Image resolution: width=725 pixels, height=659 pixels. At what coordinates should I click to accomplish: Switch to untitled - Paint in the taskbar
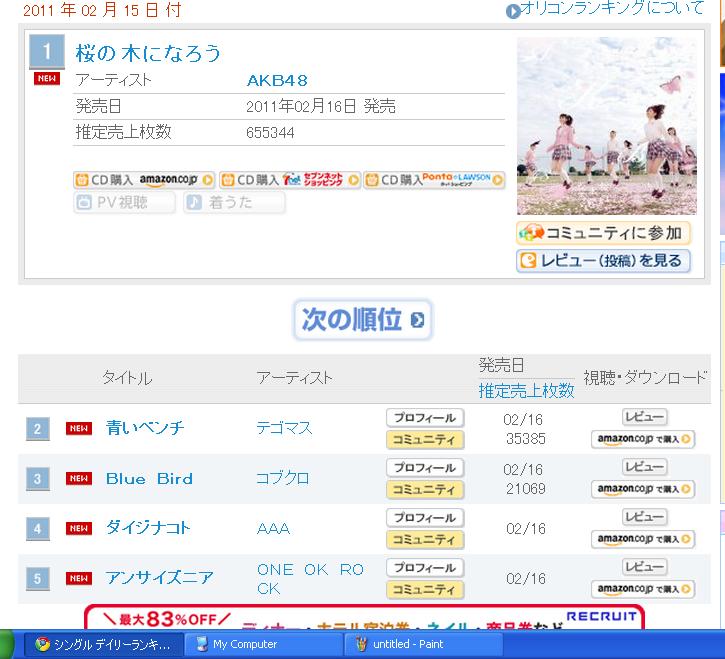click(x=424, y=644)
